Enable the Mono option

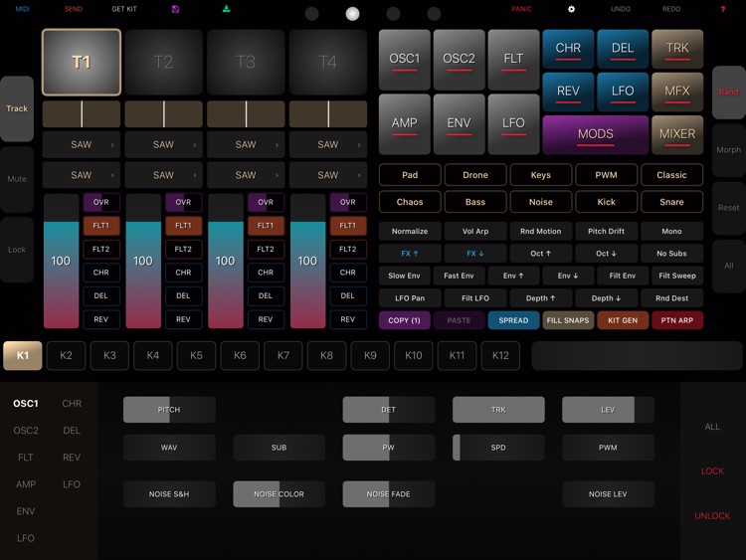point(671,231)
